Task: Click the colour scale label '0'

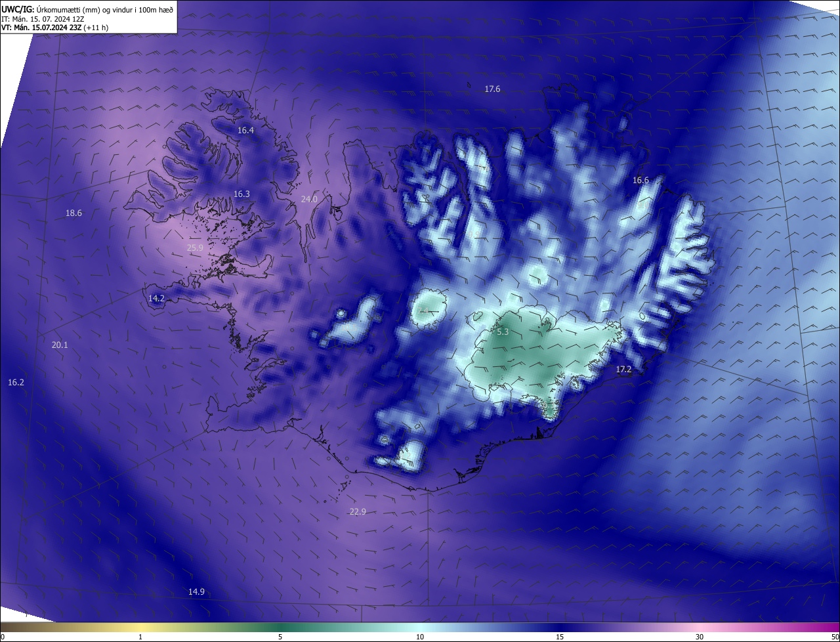Action: tap(3, 637)
